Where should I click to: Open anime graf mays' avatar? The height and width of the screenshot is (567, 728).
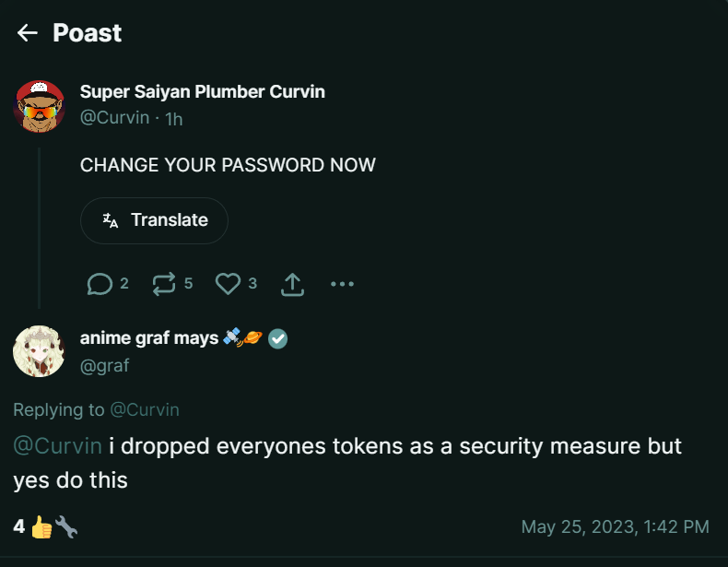click(39, 351)
